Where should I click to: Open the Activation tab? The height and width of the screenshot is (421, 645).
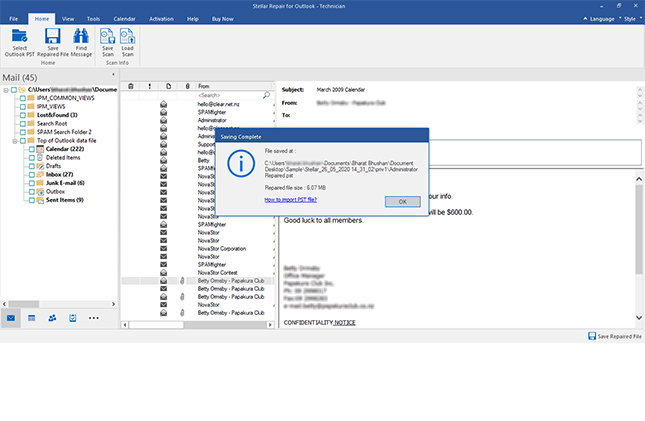[161, 19]
